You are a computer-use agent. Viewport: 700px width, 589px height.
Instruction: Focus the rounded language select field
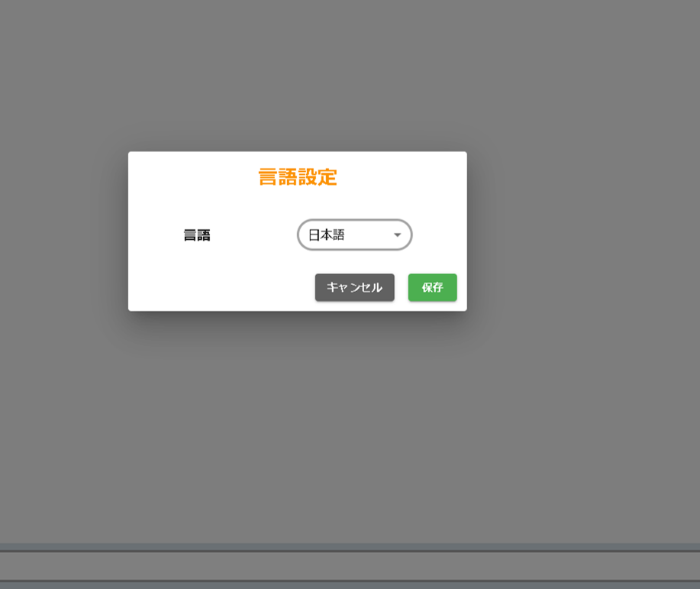354,235
